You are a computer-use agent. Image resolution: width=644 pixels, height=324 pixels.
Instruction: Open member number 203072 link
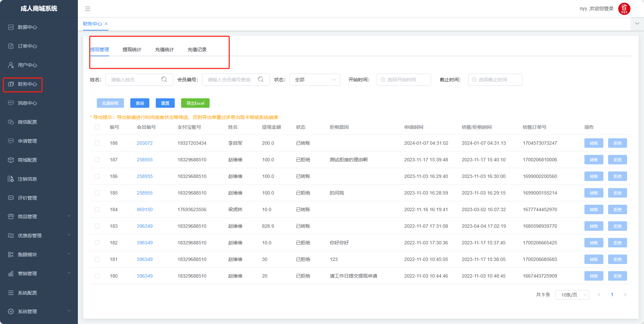click(x=145, y=143)
